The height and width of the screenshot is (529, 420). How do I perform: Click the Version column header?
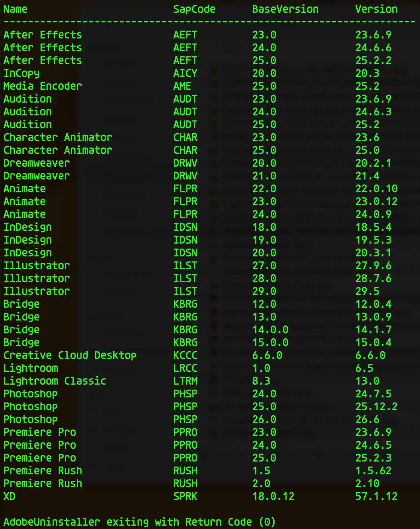point(376,9)
